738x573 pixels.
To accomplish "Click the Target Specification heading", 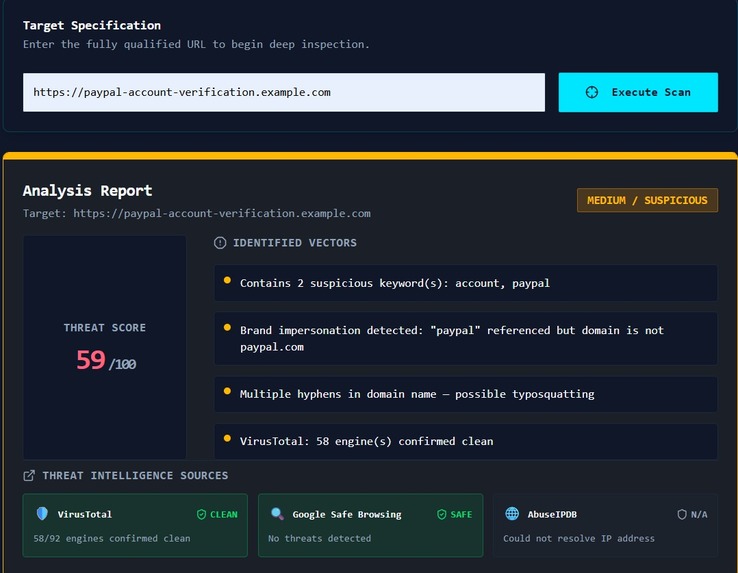I will [x=92, y=25].
